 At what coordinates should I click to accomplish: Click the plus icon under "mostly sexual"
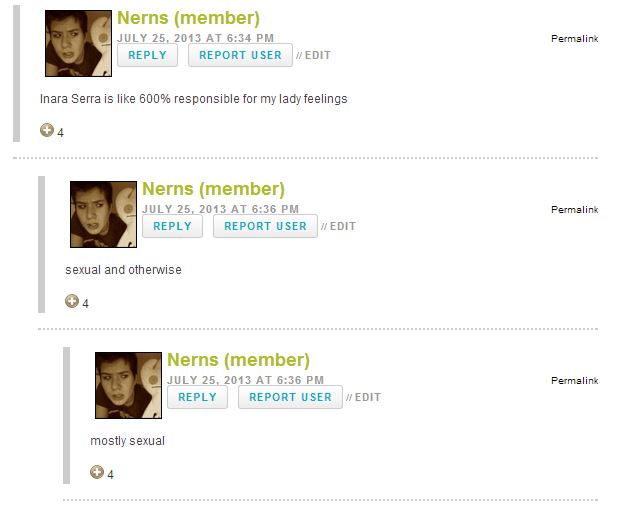point(96,472)
